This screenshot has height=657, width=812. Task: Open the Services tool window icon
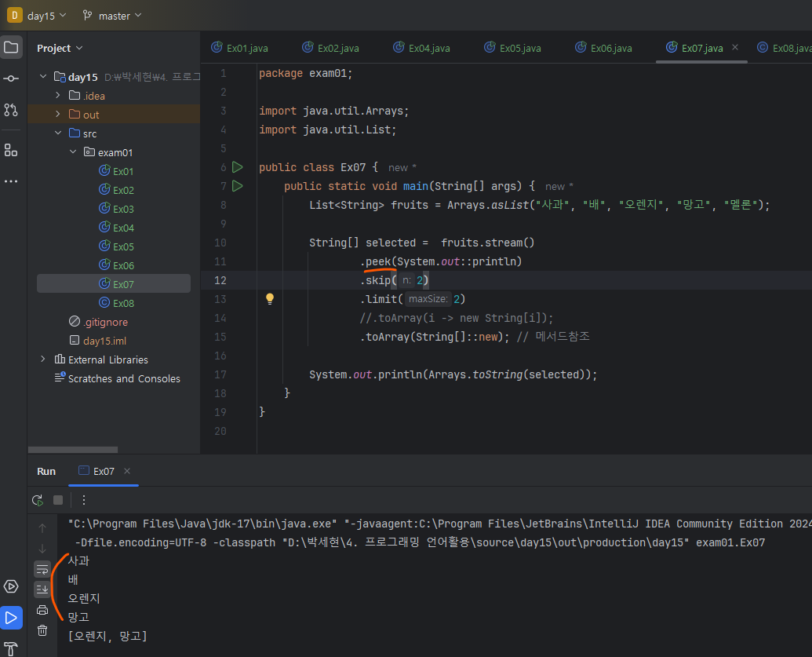tap(11, 586)
